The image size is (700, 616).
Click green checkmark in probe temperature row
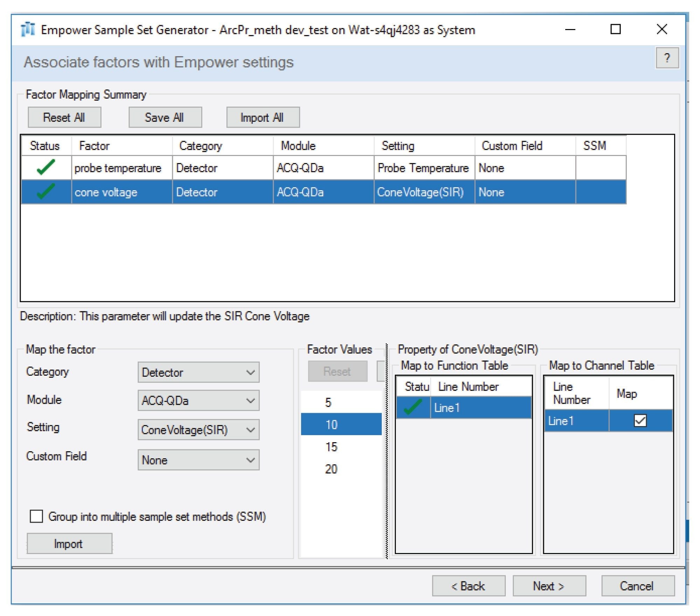(46, 168)
